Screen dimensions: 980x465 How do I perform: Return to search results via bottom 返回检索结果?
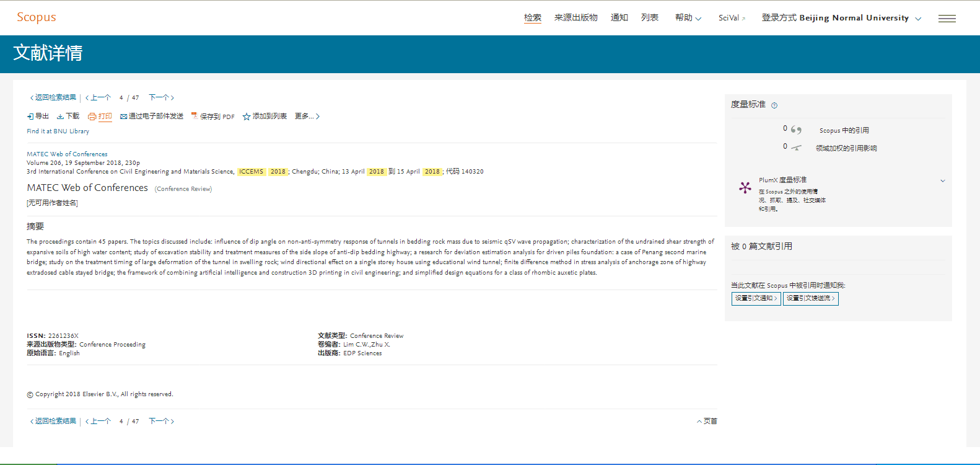(x=53, y=422)
